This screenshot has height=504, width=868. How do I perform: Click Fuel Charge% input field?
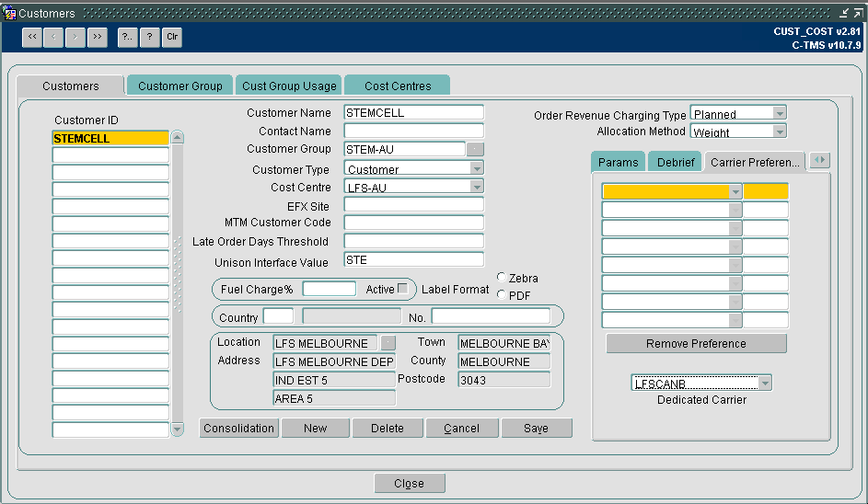point(330,288)
